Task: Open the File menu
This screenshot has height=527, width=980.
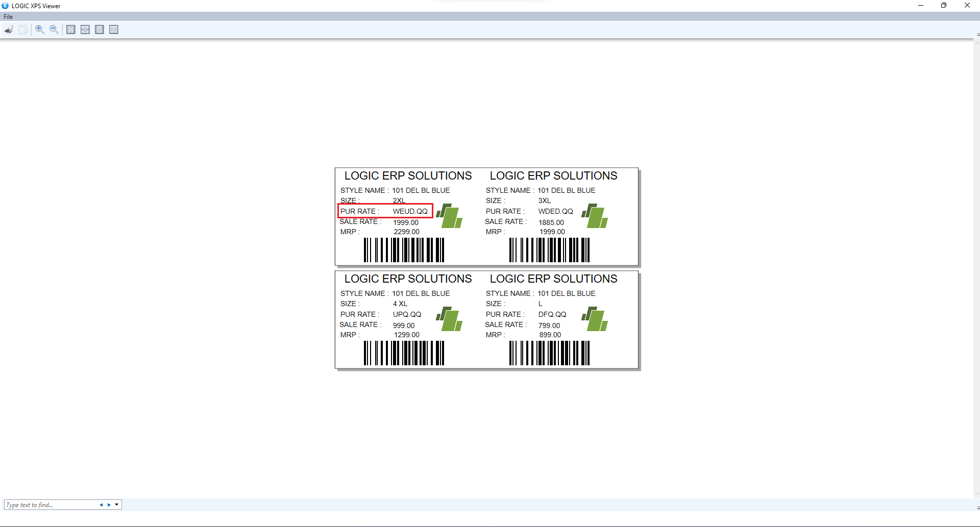Action: (8, 17)
